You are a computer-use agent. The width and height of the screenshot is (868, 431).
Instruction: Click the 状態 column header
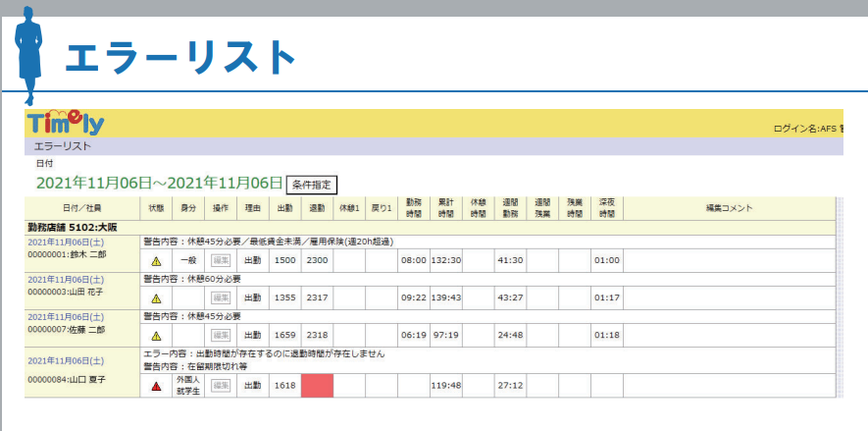[x=156, y=208]
